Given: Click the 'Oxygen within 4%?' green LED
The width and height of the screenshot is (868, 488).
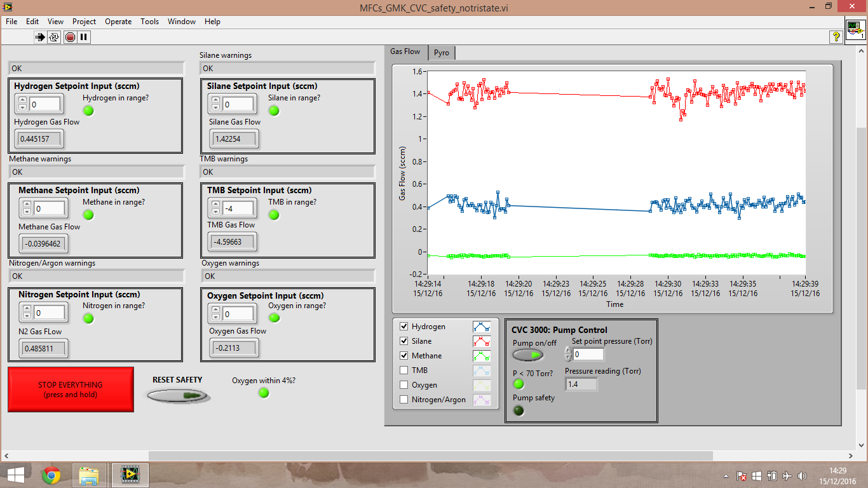Looking at the screenshot, I should [x=264, y=393].
